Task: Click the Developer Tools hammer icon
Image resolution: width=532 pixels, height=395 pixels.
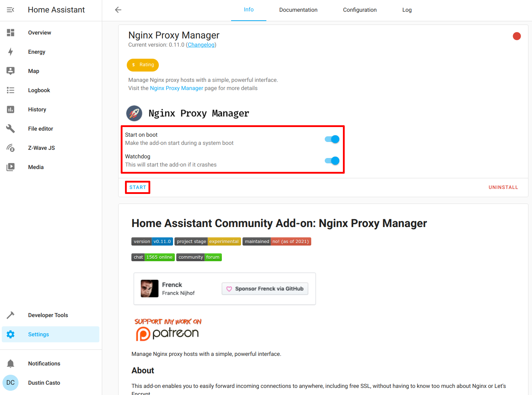Action: (x=11, y=315)
